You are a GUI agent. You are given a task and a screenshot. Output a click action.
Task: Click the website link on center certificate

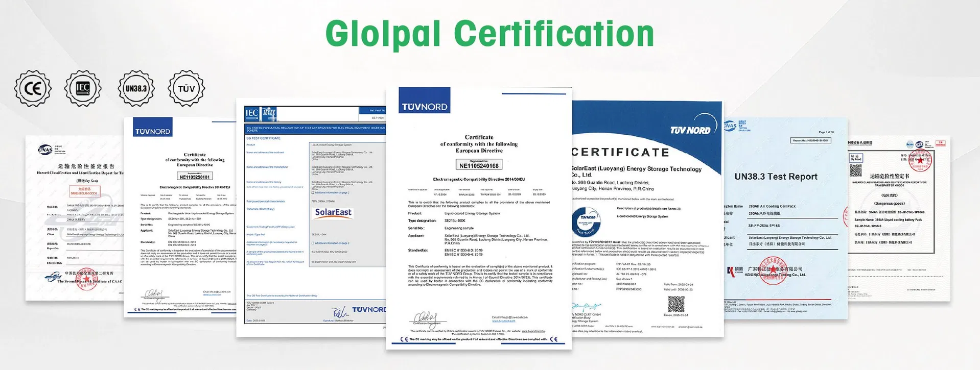coord(503,321)
